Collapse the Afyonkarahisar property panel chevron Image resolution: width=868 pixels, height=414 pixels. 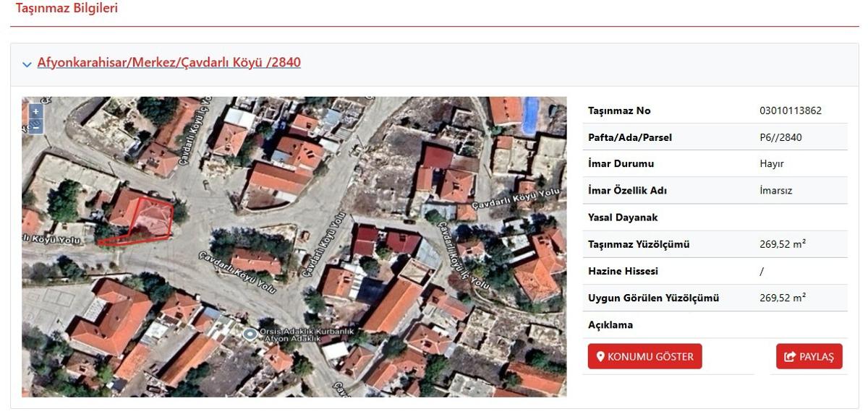[x=27, y=64]
